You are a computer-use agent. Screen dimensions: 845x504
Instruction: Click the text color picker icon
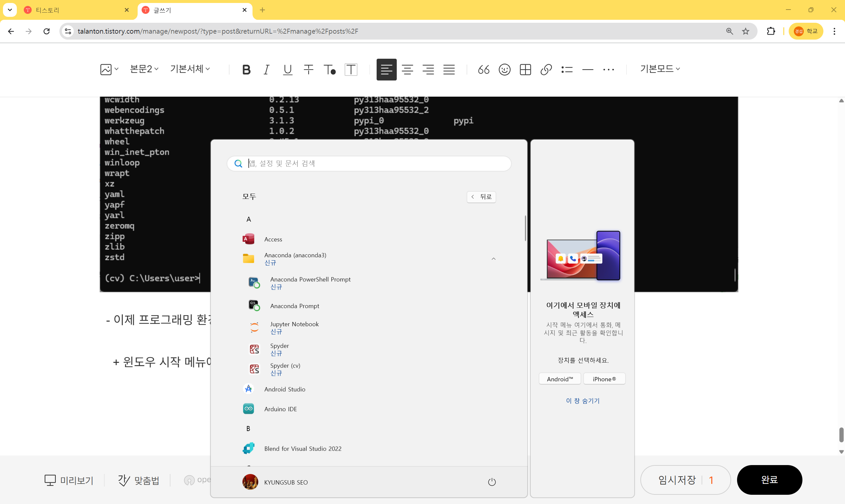[329, 70]
